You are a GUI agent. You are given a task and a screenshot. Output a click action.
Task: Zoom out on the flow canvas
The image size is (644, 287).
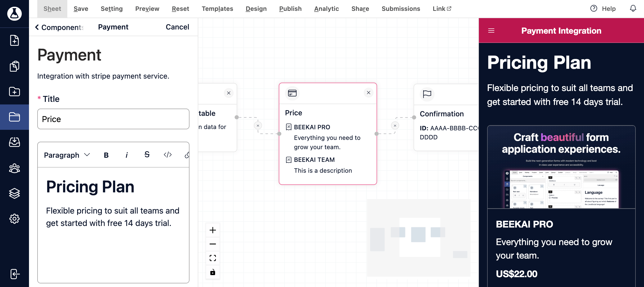coord(213,244)
